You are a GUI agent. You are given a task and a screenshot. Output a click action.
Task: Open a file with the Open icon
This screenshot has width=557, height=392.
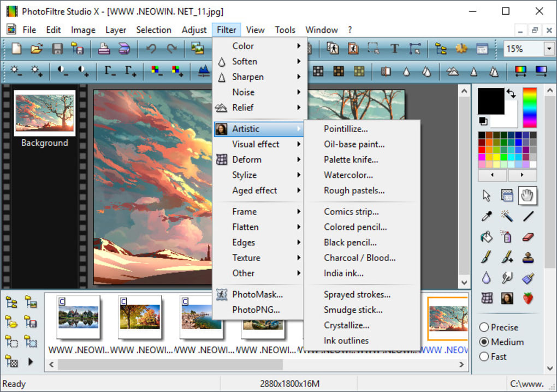coord(36,49)
